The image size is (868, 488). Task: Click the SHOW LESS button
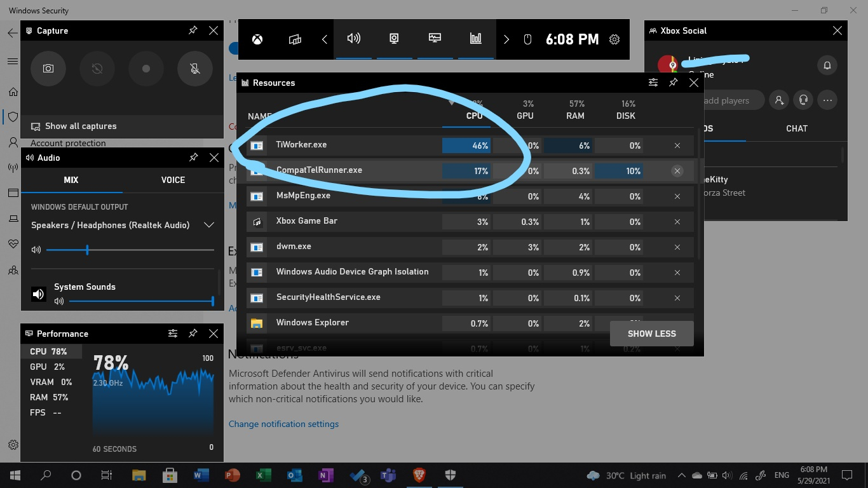[652, 334]
